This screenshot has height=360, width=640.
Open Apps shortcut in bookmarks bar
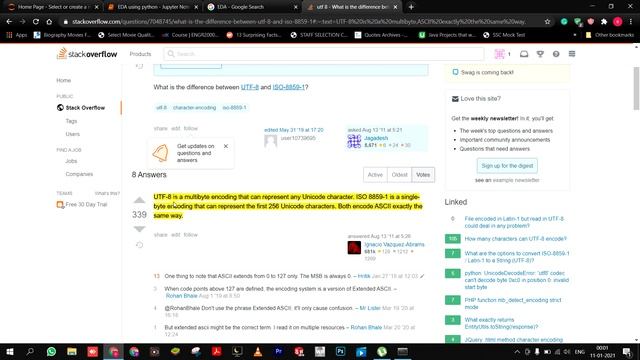(17, 35)
